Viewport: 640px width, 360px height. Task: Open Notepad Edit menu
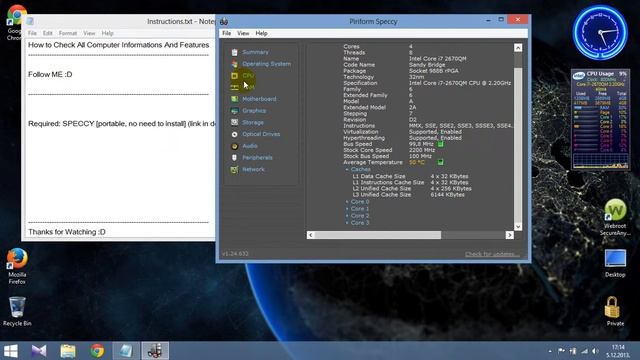point(48,33)
